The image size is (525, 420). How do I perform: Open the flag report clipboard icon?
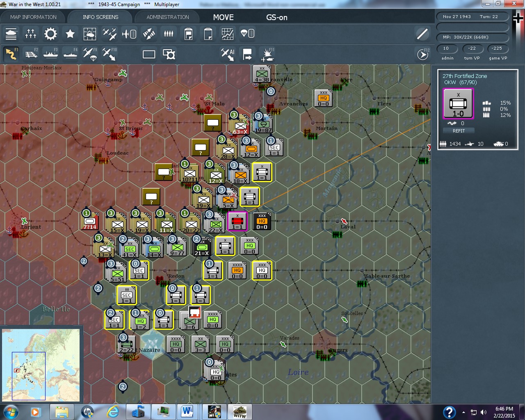click(188, 34)
